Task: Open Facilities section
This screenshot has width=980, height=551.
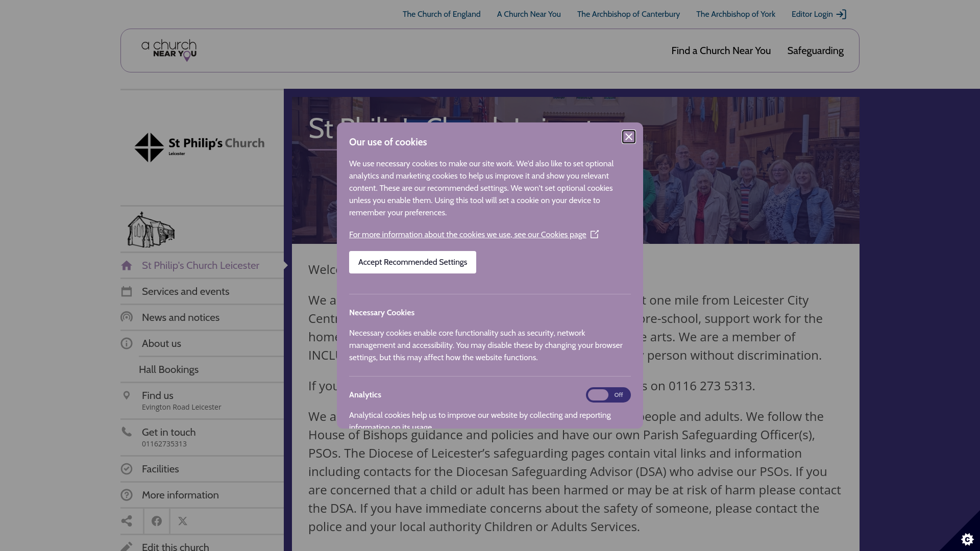Action: coord(202,469)
